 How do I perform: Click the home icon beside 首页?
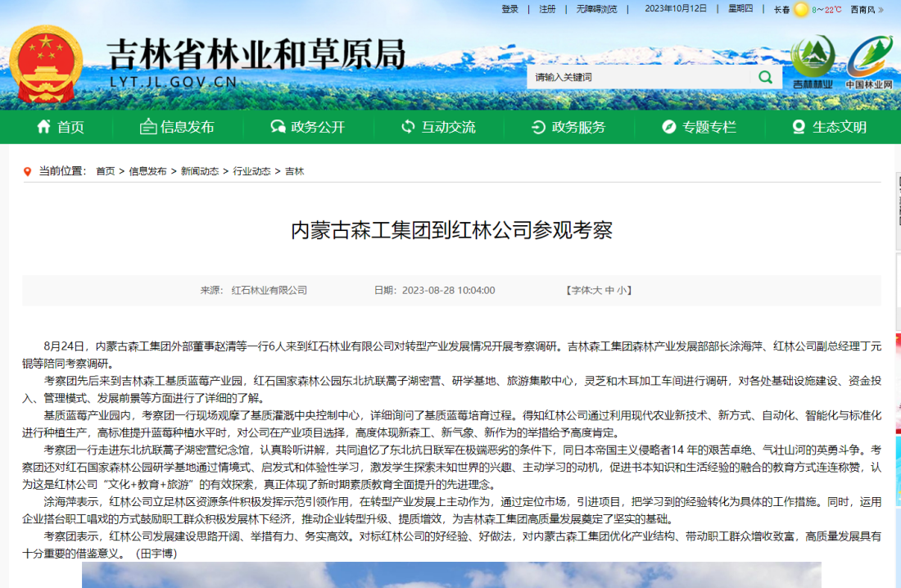(43, 127)
